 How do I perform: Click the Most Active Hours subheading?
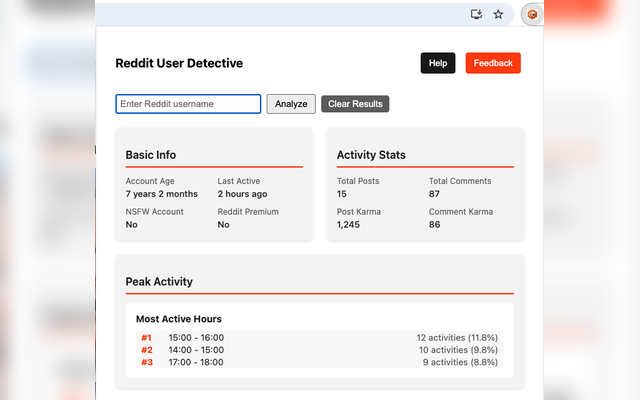[x=179, y=319]
